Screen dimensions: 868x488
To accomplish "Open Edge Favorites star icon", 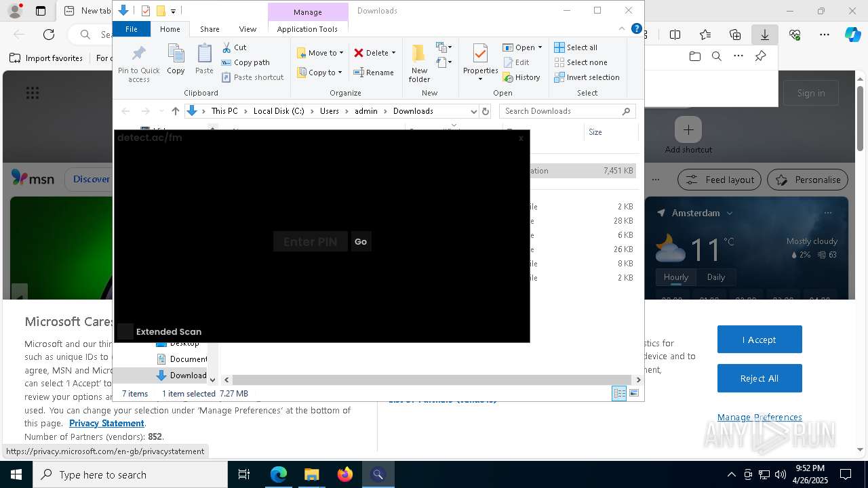I will (705, 35).
